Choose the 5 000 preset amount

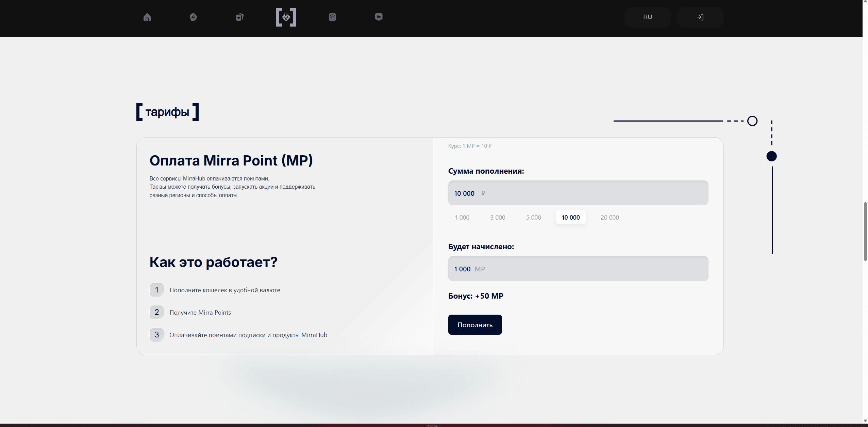click(534, 217)
